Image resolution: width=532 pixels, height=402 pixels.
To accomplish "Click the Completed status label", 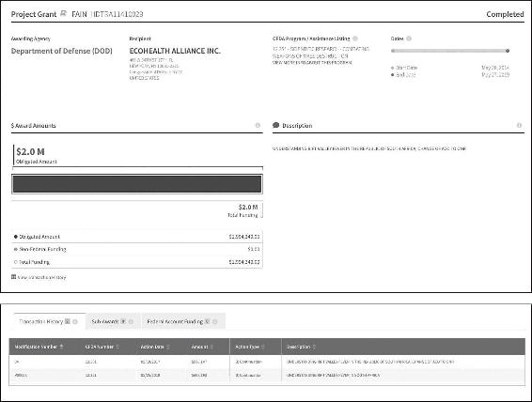I will (505, 14).
